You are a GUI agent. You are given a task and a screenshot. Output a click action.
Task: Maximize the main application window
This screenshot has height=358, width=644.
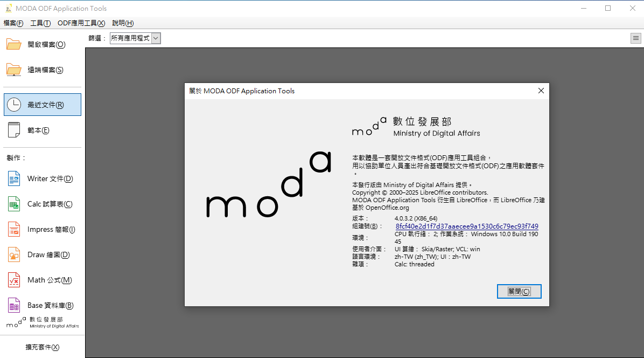tap(608, 8)
